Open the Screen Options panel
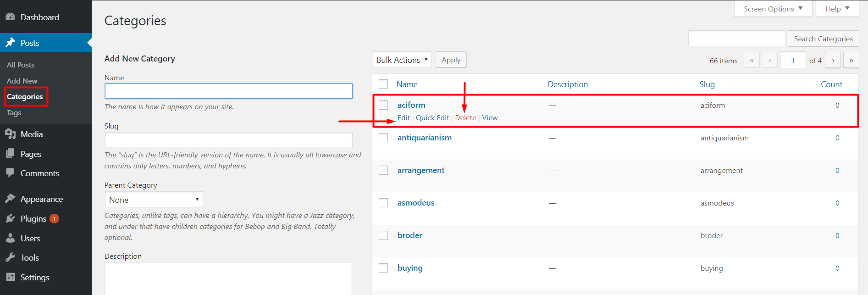The width and height of the screenshot is (868, 295). tap(773, 8)
